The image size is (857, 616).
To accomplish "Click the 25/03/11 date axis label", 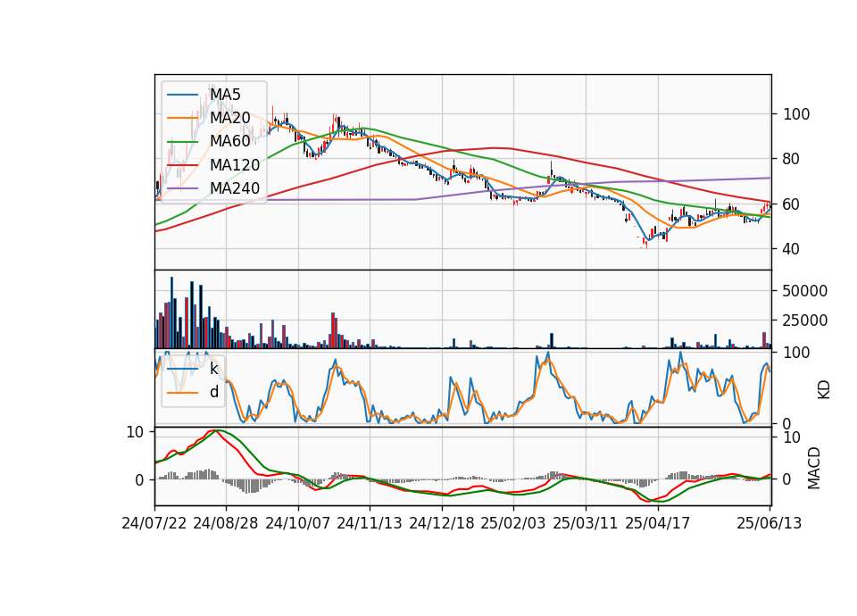I will pos(586,523).
